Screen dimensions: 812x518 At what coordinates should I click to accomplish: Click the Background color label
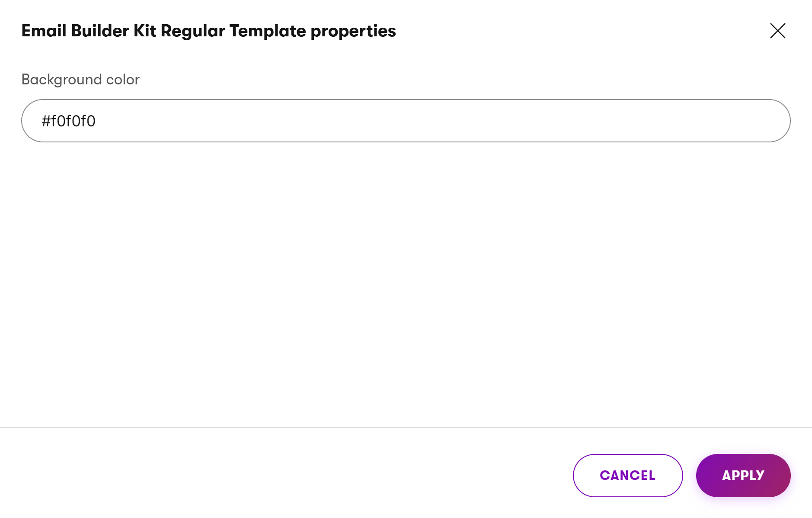click(80, 79)
